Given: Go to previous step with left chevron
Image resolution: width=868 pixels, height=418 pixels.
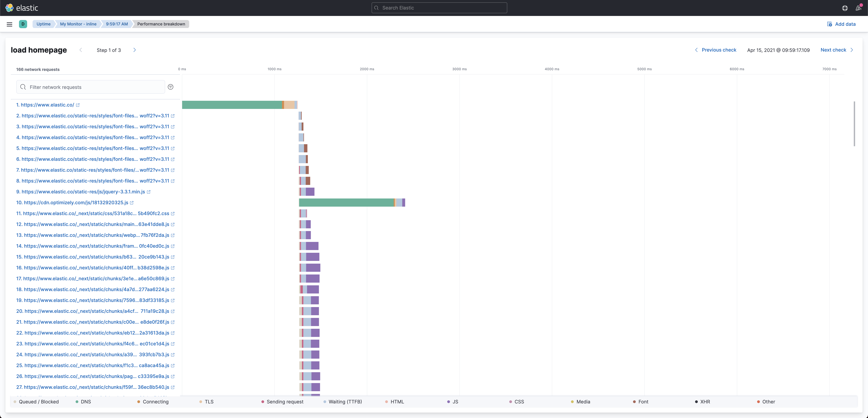Looking at the screenshot, I should click(81, 50).
